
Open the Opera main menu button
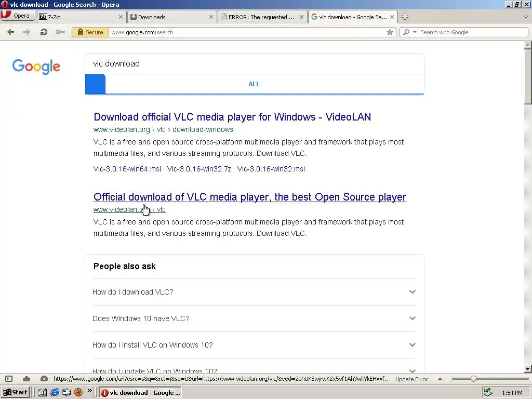18,16
